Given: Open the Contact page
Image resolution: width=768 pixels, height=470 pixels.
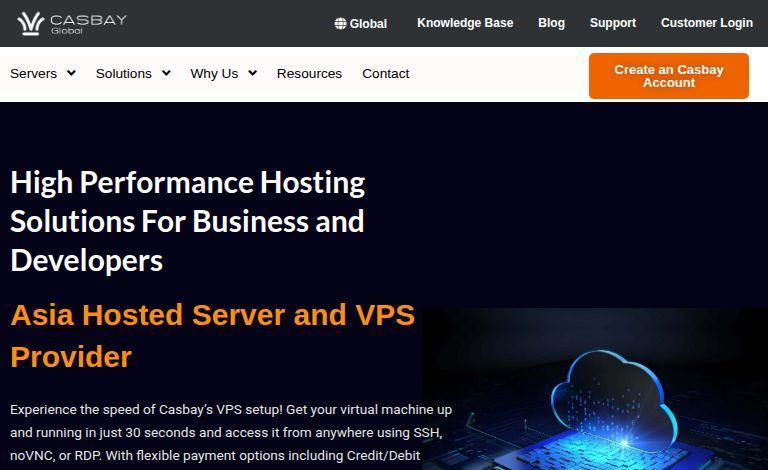Looking at the screenshot, I should click(385, 73).
